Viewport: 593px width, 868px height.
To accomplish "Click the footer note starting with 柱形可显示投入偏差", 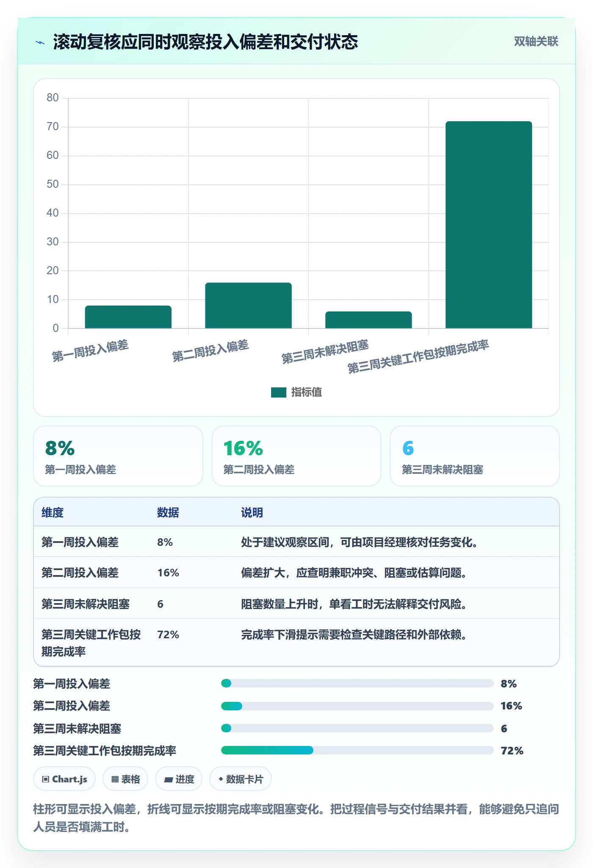I will coord(296,818).
